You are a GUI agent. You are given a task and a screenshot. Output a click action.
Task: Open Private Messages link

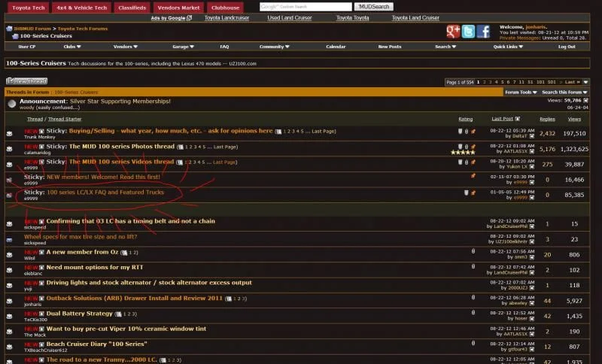point(519,38)
